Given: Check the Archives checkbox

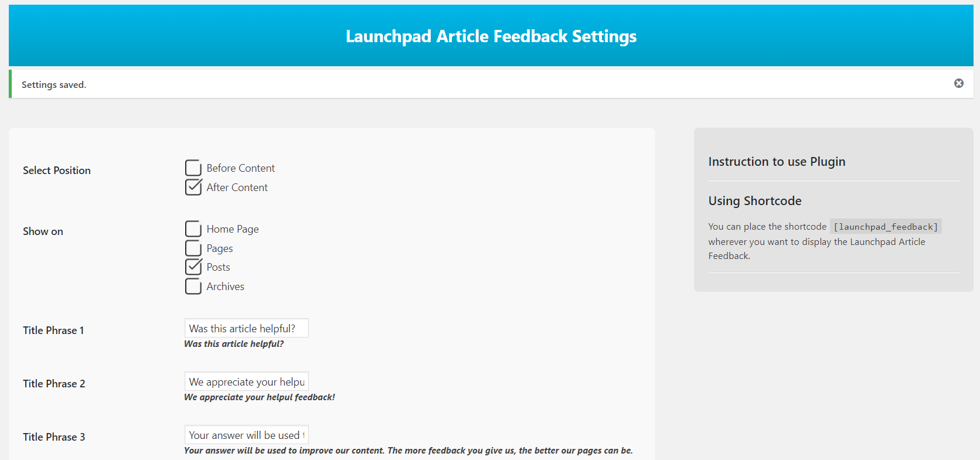Looking at the screenshot, I should coord(193,287).
